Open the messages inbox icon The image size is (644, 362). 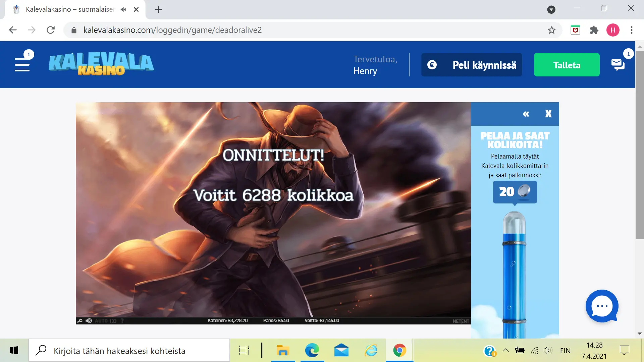tap(618, 64)
